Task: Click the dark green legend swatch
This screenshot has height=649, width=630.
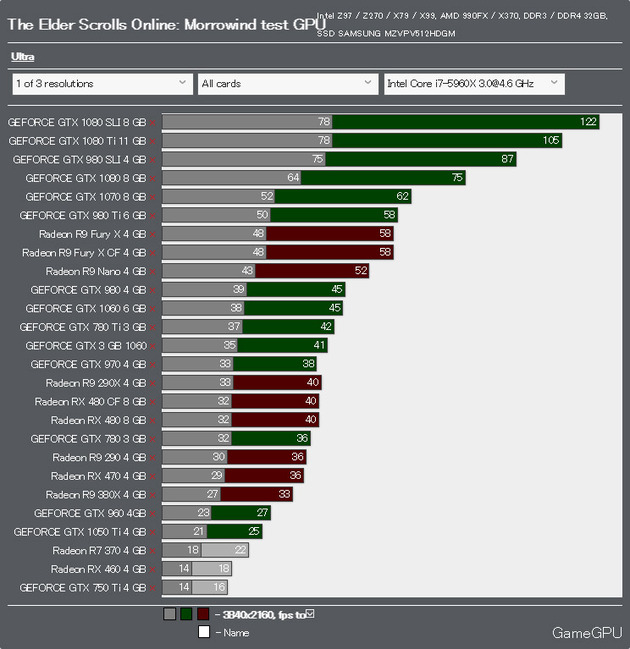Action: [x=186, y=614]
